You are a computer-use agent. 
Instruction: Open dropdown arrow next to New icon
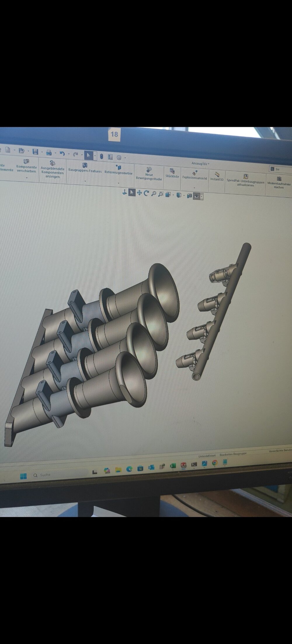point(14,150)
